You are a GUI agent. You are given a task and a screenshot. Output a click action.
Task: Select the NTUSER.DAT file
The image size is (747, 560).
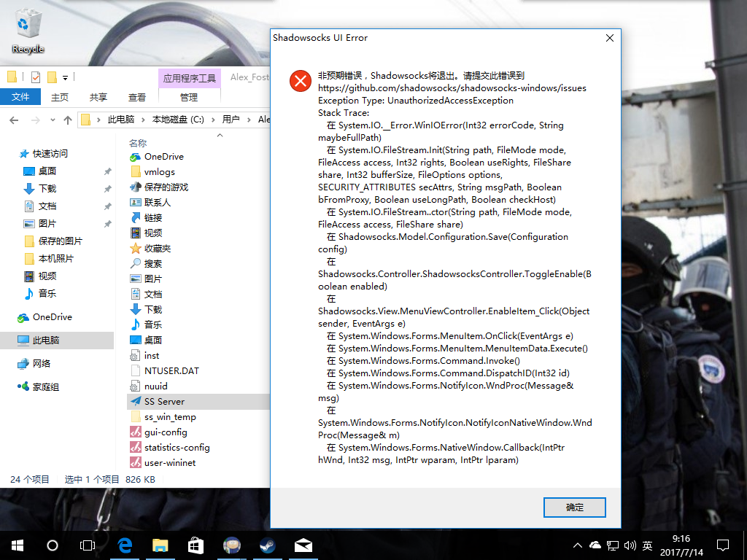pos(171,370)
